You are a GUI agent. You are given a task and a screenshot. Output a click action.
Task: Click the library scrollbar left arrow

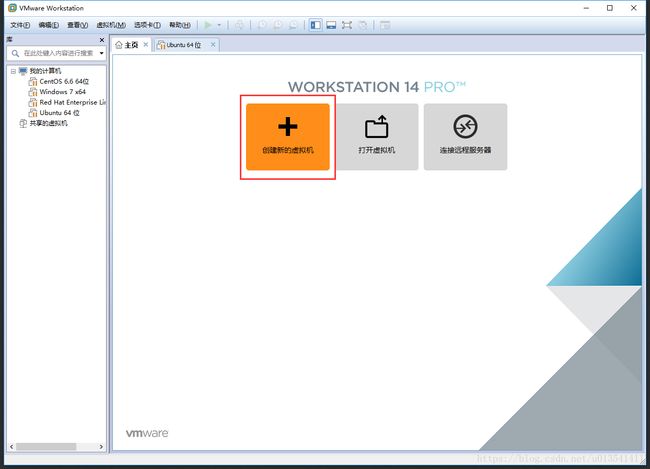pos(12,447)
